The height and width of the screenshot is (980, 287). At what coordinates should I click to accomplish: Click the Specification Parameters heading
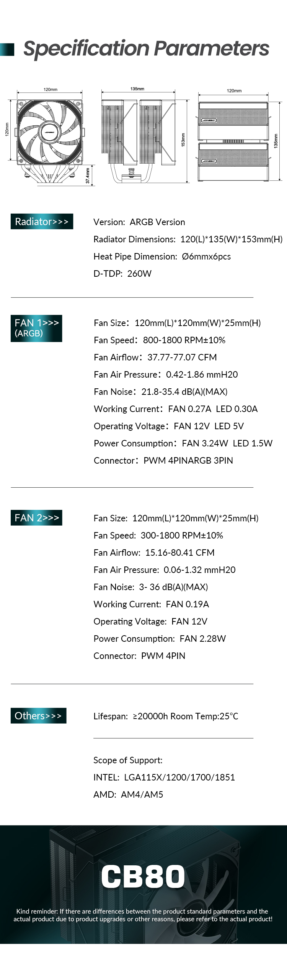click(146, 49)
